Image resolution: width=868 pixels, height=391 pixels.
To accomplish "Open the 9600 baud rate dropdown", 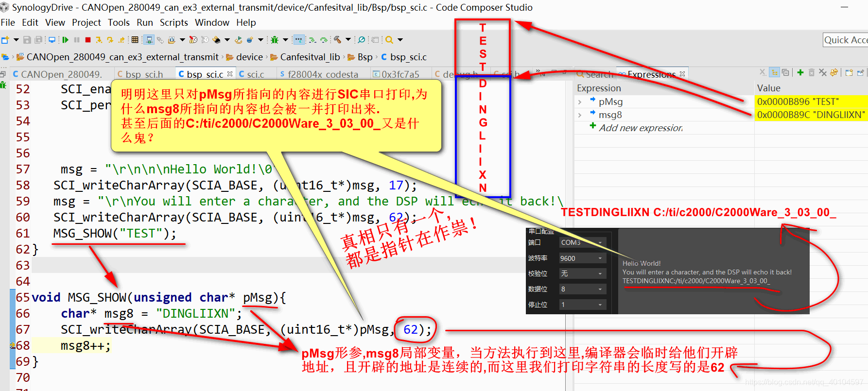I will point(582,258).
